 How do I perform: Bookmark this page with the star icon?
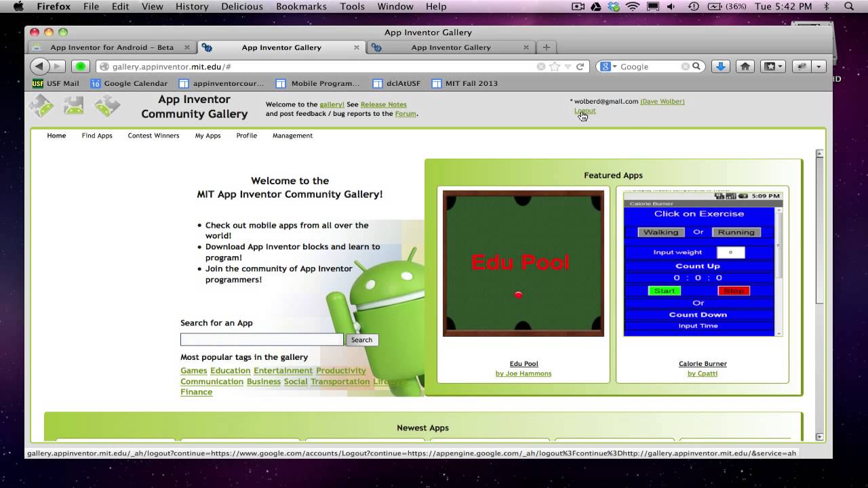click(x=555, y=66)
